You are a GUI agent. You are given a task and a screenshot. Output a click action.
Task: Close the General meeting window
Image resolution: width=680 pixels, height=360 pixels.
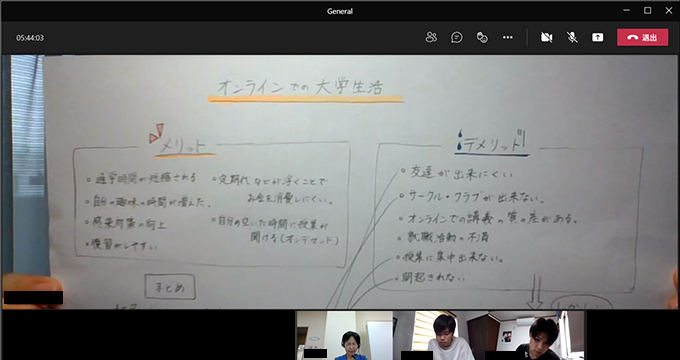[x=669, y=10]
